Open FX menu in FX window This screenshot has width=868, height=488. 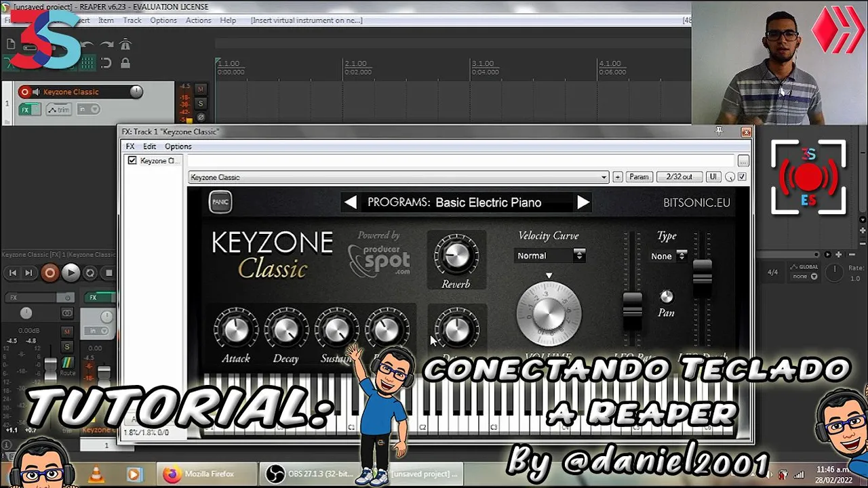click(130, 146)
